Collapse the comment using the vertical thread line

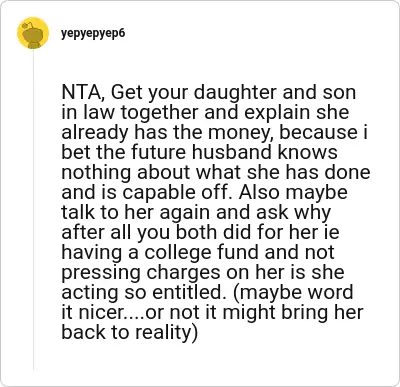33,209
